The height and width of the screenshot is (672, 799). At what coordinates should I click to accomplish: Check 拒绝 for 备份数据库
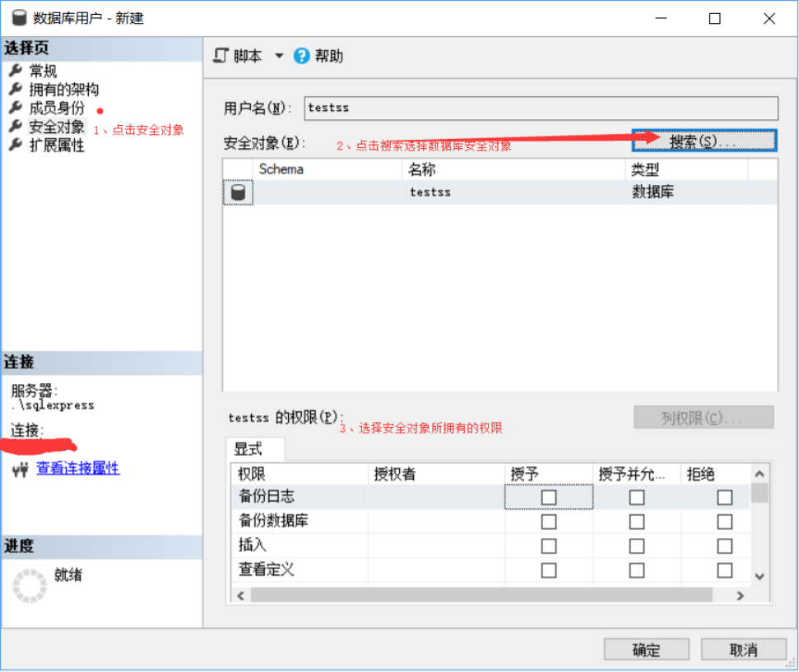[x=725, y=521]
